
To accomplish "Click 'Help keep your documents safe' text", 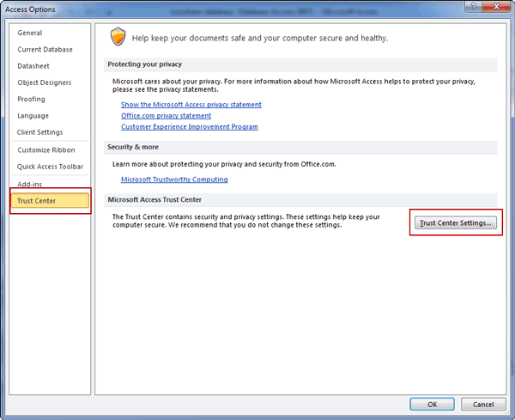I will coord(260,38).
